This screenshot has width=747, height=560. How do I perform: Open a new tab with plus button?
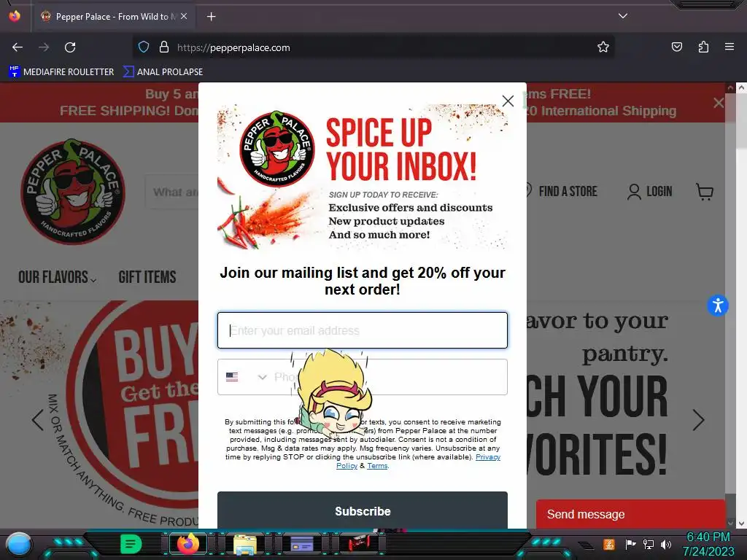pyautogui.click(x=211, y=17)
